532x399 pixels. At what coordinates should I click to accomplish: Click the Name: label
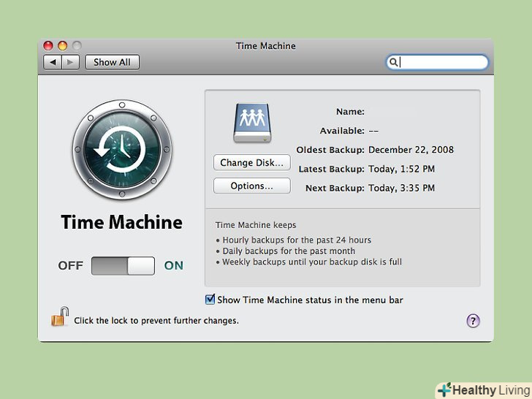[350, 112]
